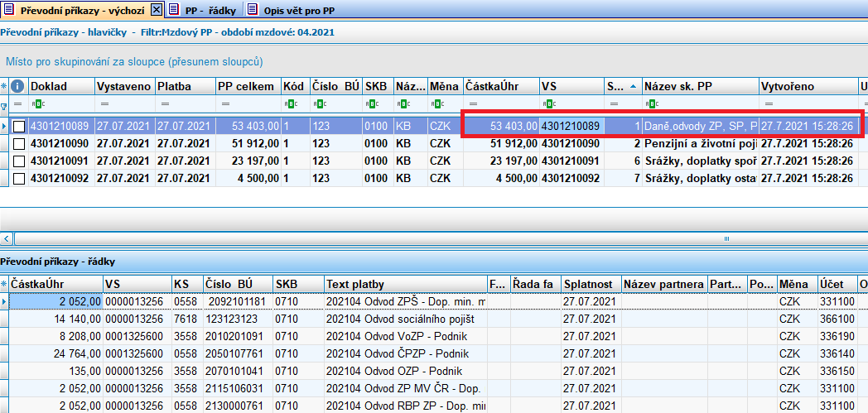
Task: Click the ABC filter icon under Měna column
Action: pyautogui.click(x=436, y=104)
